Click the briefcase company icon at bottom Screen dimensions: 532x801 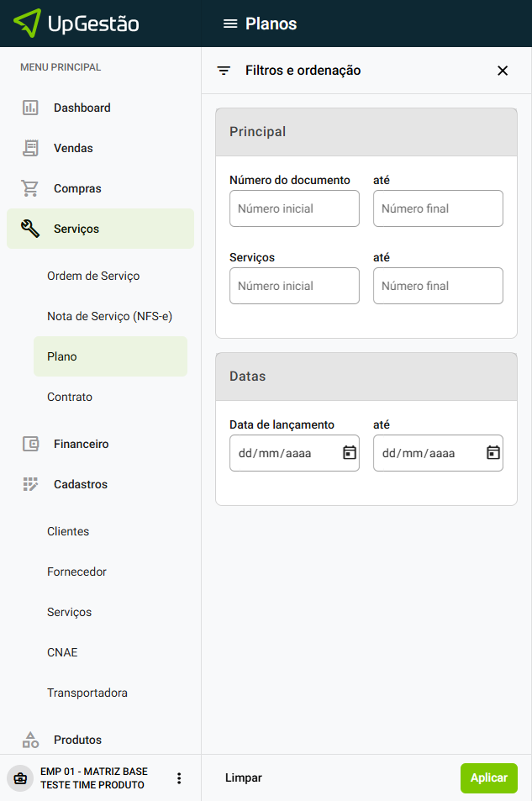(20, 778)
